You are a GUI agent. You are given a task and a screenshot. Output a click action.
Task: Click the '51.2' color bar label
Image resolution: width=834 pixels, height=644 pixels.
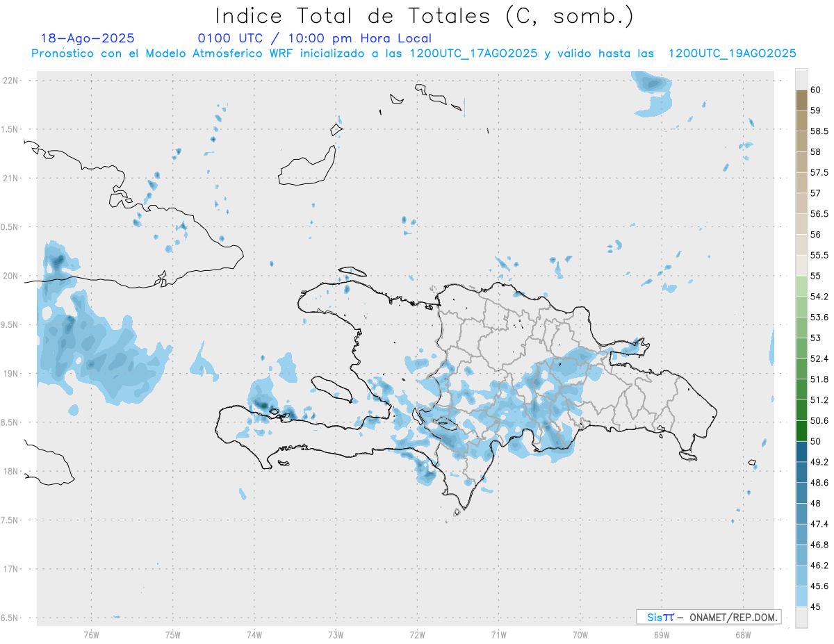coord(819,400)
